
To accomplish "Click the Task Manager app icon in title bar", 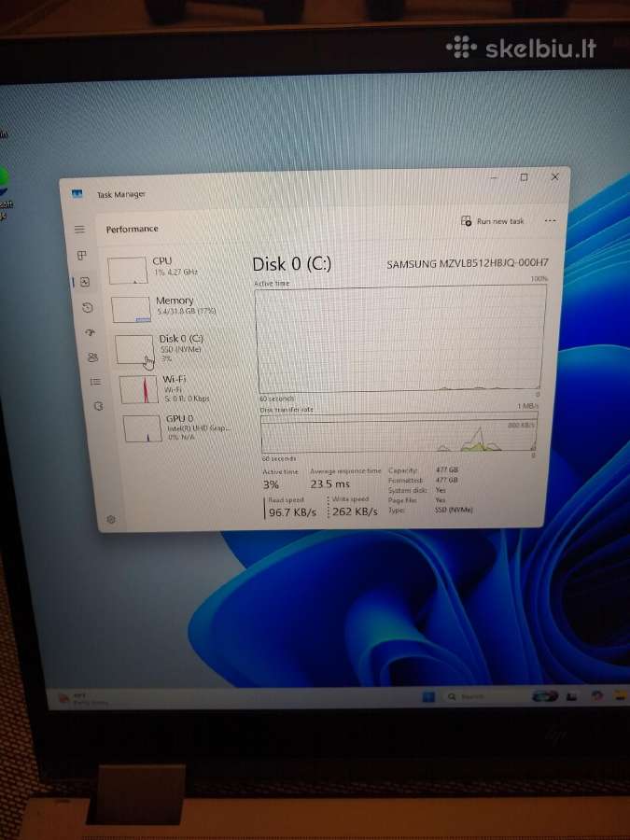I will [77, 193].
